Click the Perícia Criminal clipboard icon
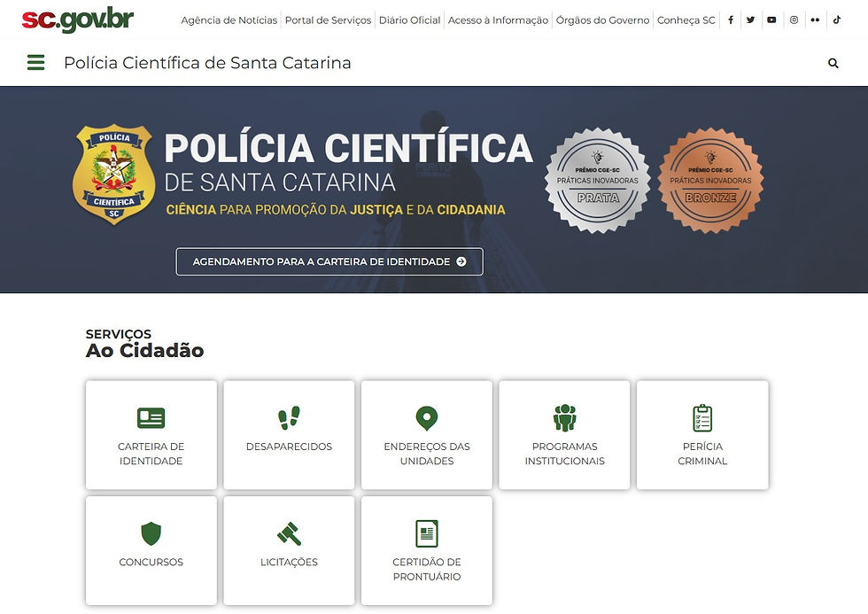Image resolution: width=868 pixels, height=614 pixels. pos(702,416)
